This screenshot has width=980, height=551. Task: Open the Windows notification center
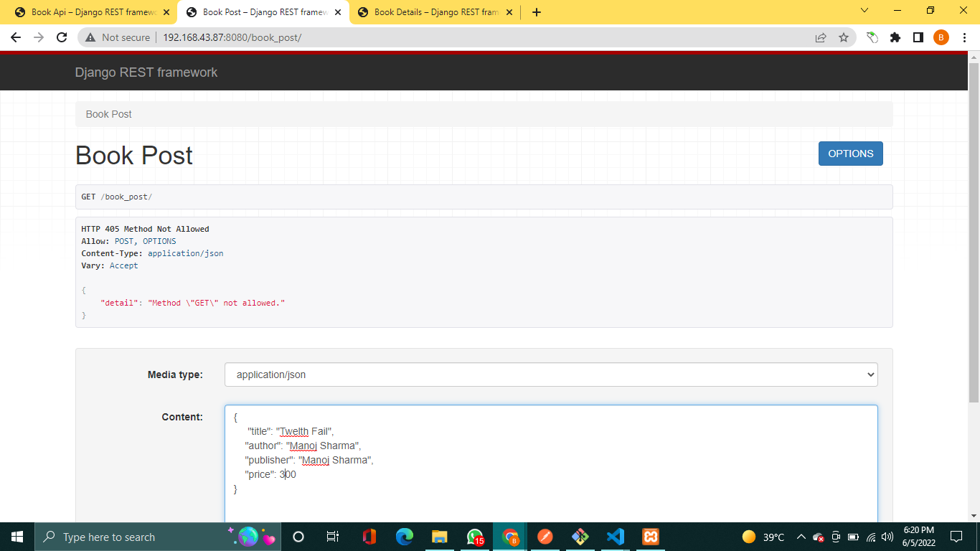tap(956, 537)
